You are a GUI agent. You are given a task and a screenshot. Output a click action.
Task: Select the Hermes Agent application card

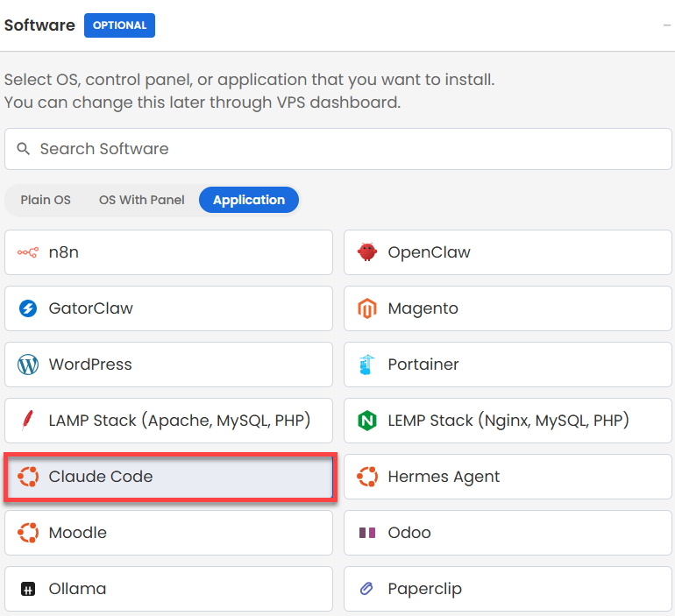click(508, 477)
